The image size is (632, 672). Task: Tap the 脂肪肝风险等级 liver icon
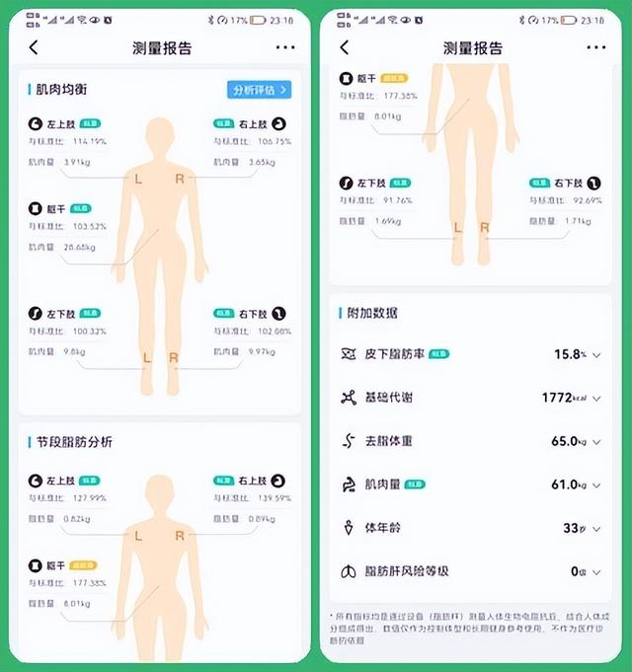(x=349, y=571)
